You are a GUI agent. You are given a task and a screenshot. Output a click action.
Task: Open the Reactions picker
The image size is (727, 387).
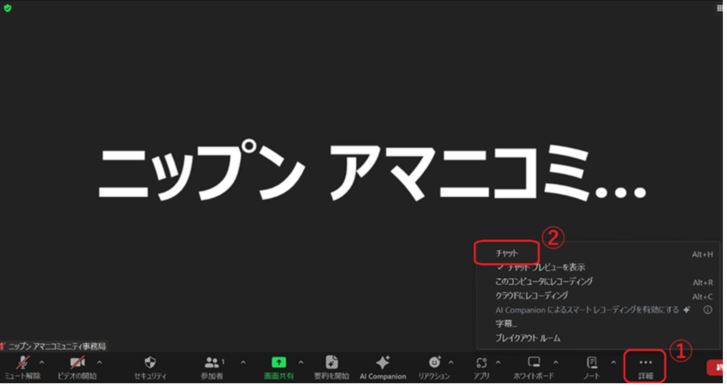[434, 368]
